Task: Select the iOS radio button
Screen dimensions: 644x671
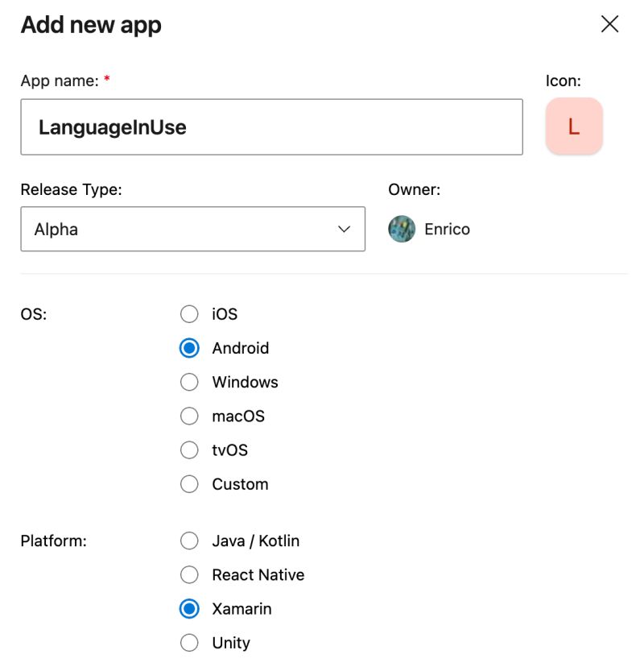Action: (189, 314)
